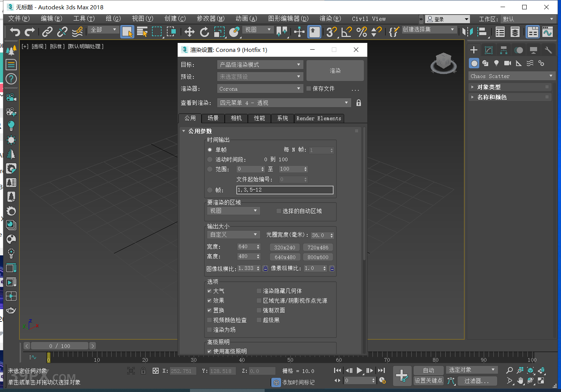Lock the render view padlock icon
This screenshot has height=392, width=561.
pos(358,103)
